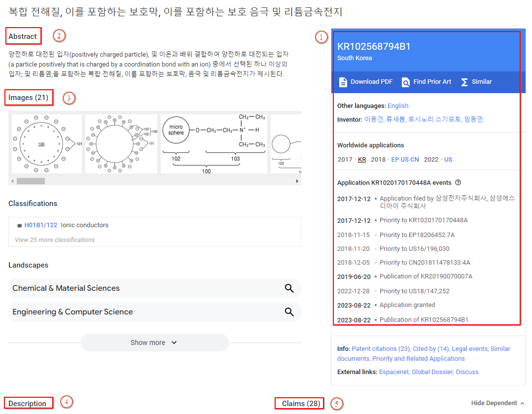Click patent number KR102568794B1 heading
This screenshot has width=532, height=414.
(374, 46)
